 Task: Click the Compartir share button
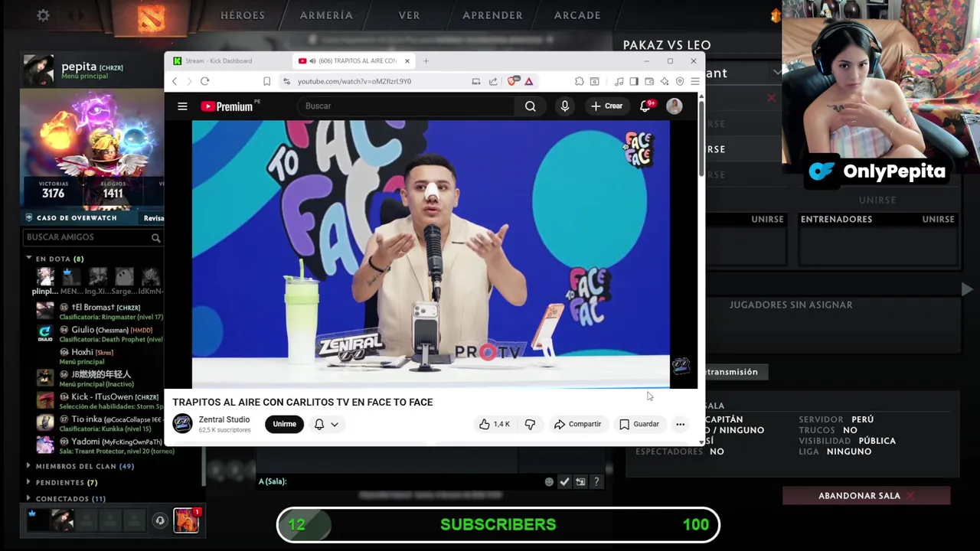coord(577,424)
